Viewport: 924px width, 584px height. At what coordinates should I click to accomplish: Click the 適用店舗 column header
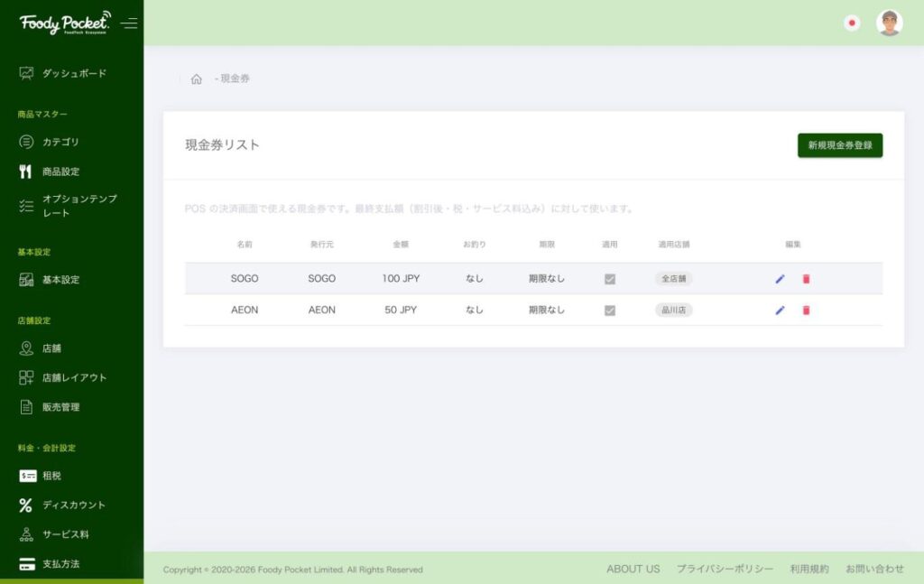click(673, 244)
